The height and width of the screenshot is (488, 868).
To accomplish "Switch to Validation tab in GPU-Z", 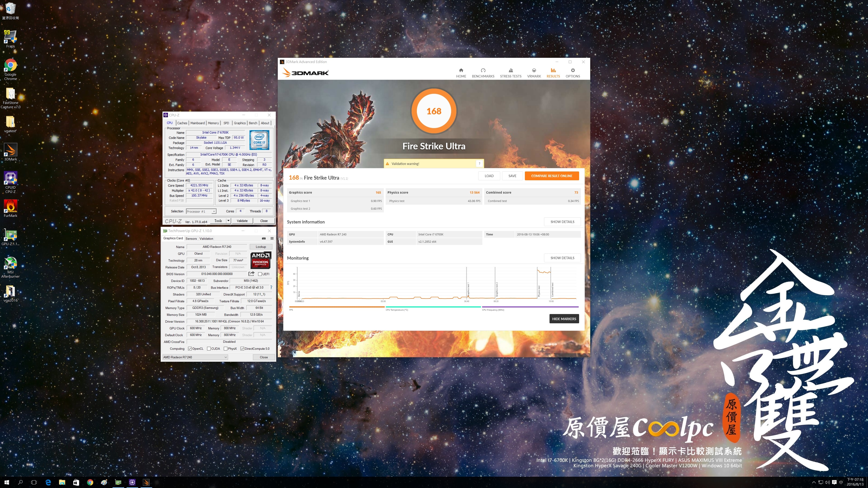I will pyautogui.click(x=206, y=238).
